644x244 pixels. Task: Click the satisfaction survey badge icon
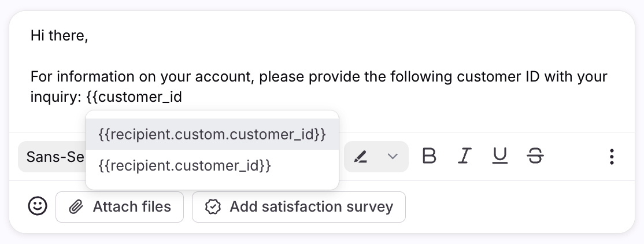[x=213, y=207]
